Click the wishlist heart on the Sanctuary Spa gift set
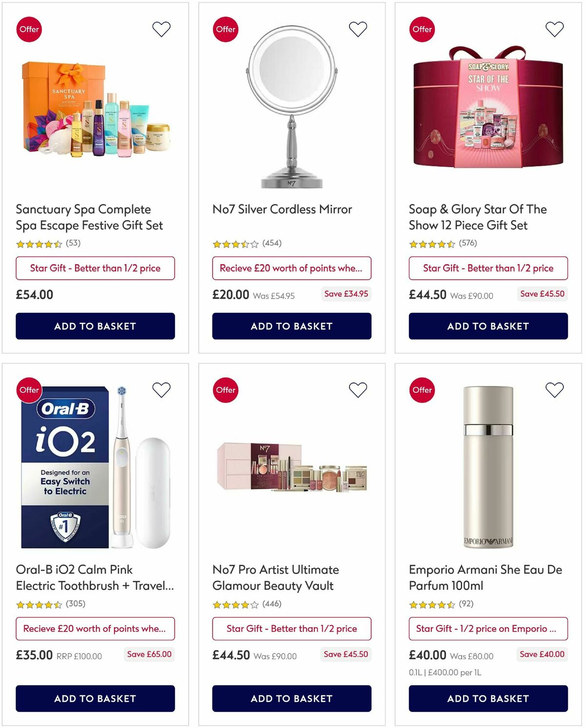The height and width of the screenshot is (728, 585). [161, 29]
